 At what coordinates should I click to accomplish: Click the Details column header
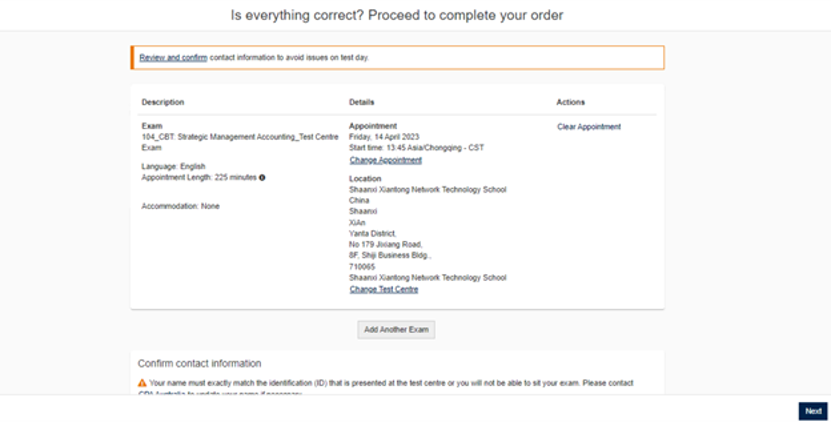(x=361, y=102)
